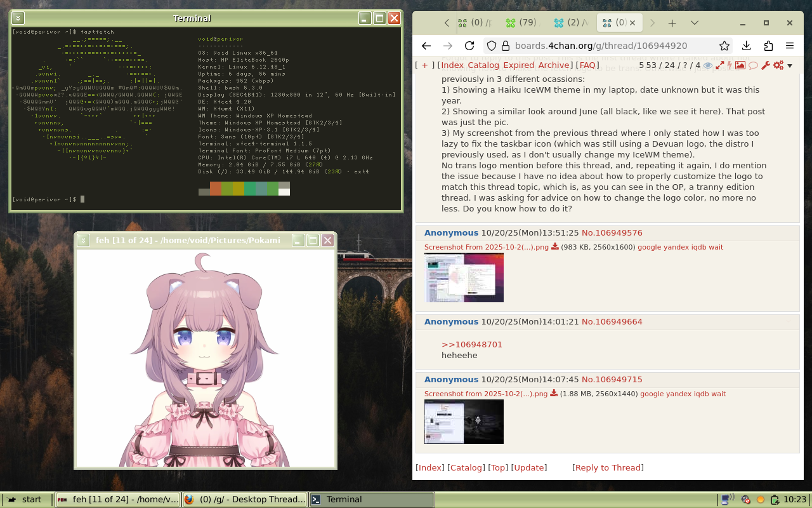Show the list of all browser tabs
This screenshot has height=508, width=812.
click(695, 23)
